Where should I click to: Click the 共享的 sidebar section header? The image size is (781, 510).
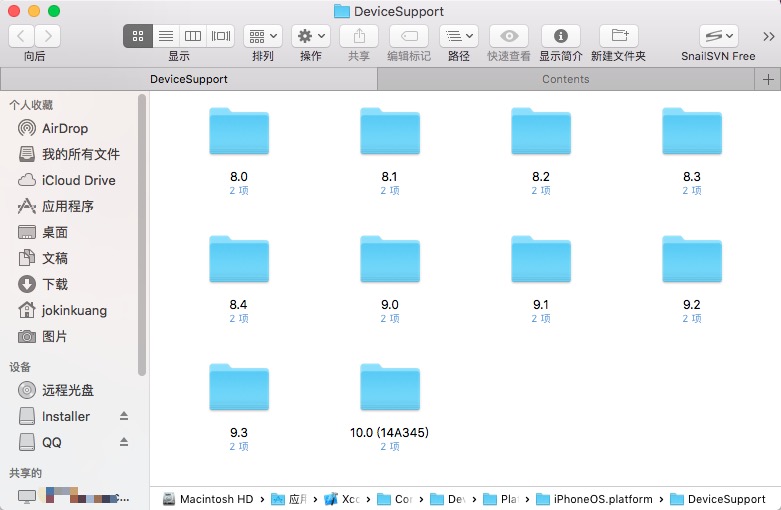coord(25,473)
